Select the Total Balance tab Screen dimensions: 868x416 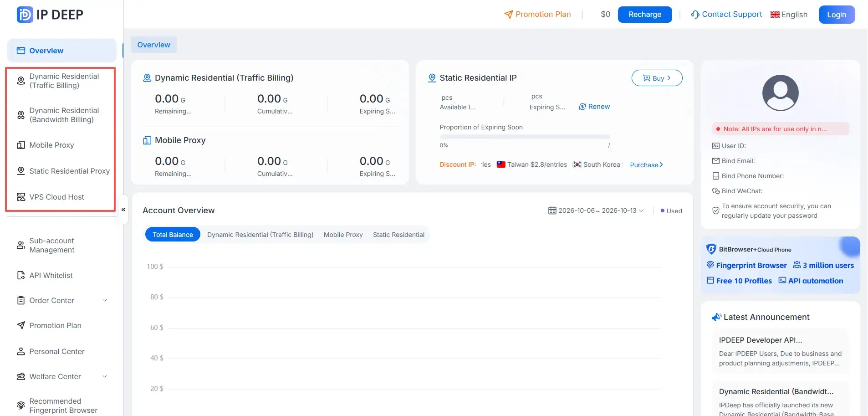173,235
